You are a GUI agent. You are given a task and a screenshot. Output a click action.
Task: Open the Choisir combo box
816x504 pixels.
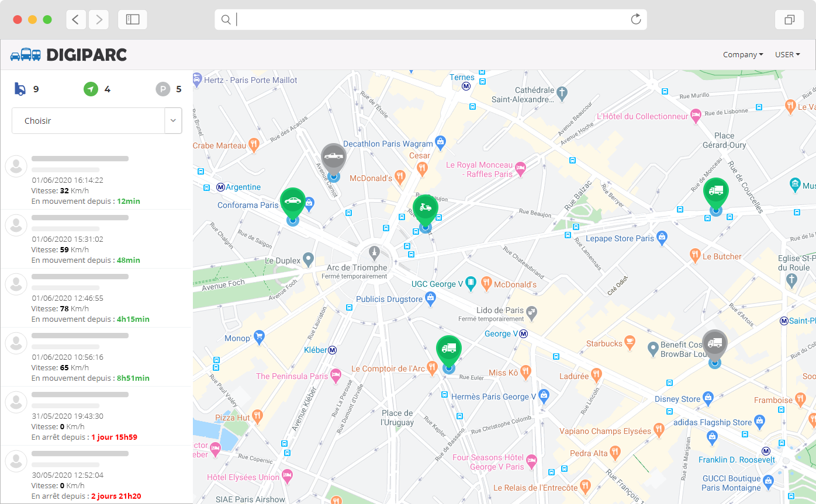coord(97,120)
